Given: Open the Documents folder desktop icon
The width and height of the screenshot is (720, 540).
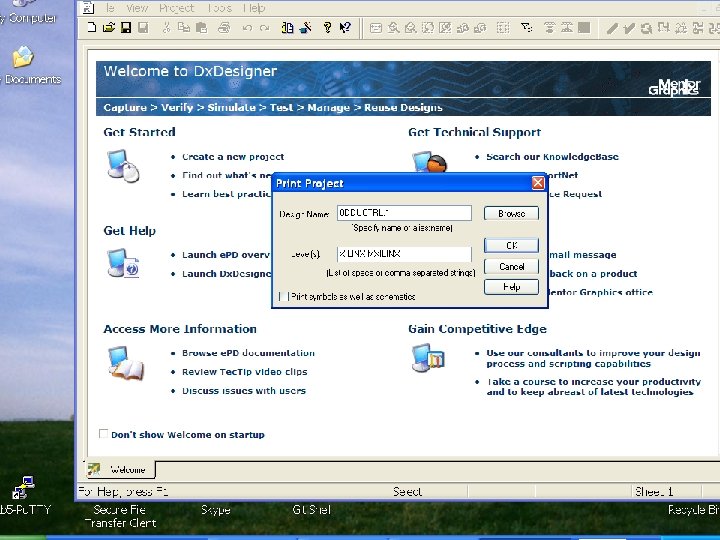Looking at the screenshot, I should pos(23,56).
